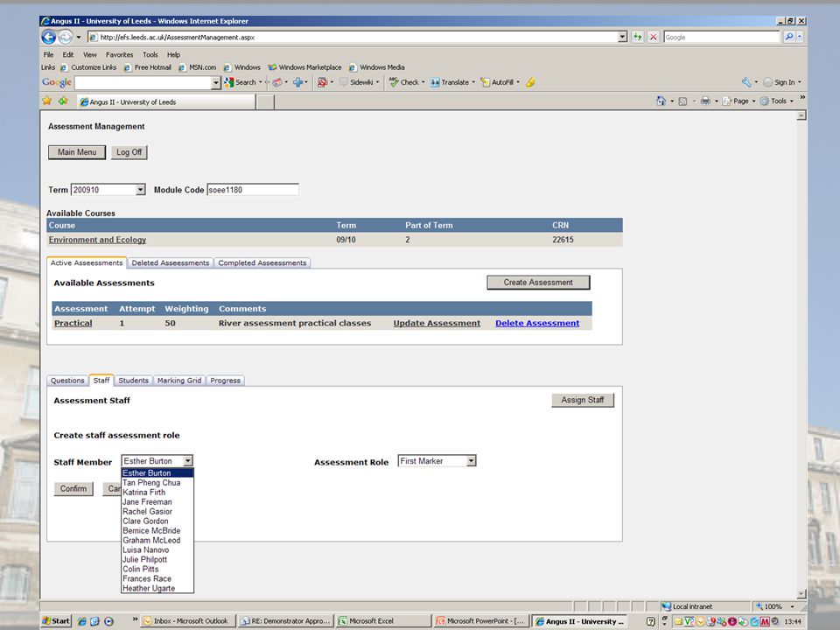Switch to the Progress tab
840x630 pixels.
pyautogui.click(x=225, y=381)
